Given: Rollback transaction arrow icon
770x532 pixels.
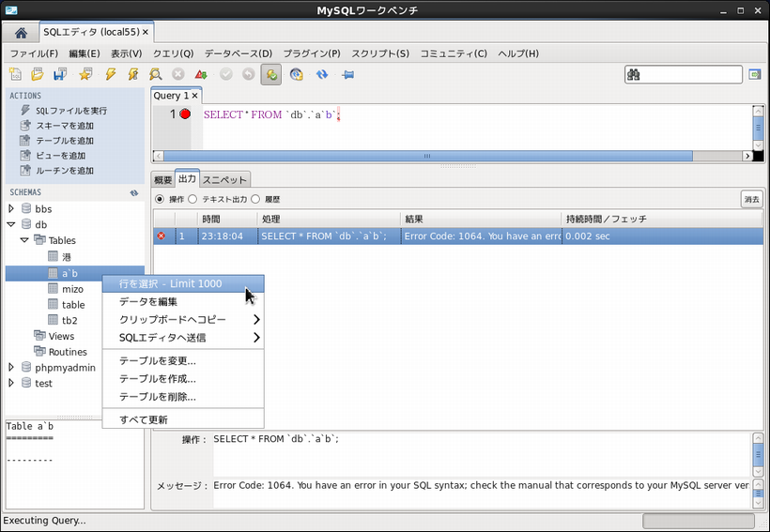Looking at the screenshot, I should [x=249, y=75].
